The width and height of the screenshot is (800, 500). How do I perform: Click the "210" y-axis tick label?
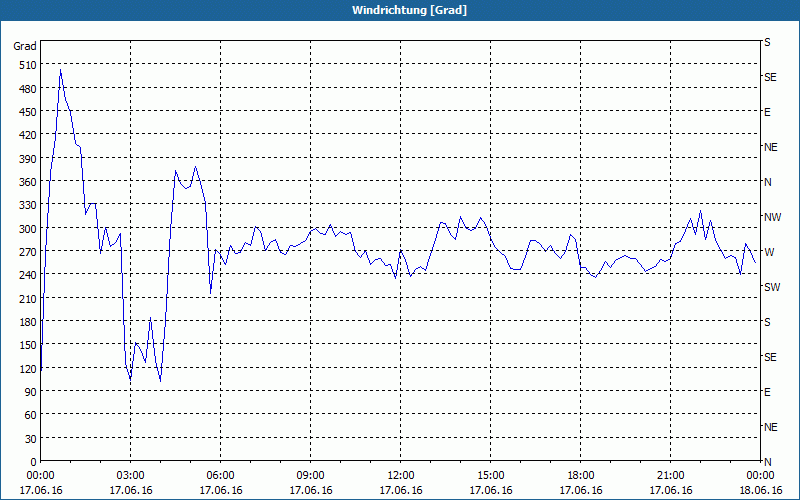click(x=28, y=298)
